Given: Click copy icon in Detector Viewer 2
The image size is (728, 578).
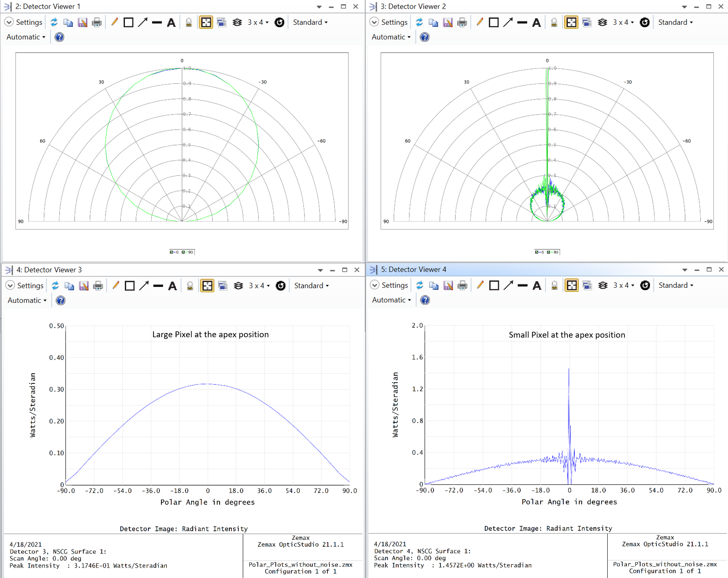Looking at the screenshot, I should (433, 22).
